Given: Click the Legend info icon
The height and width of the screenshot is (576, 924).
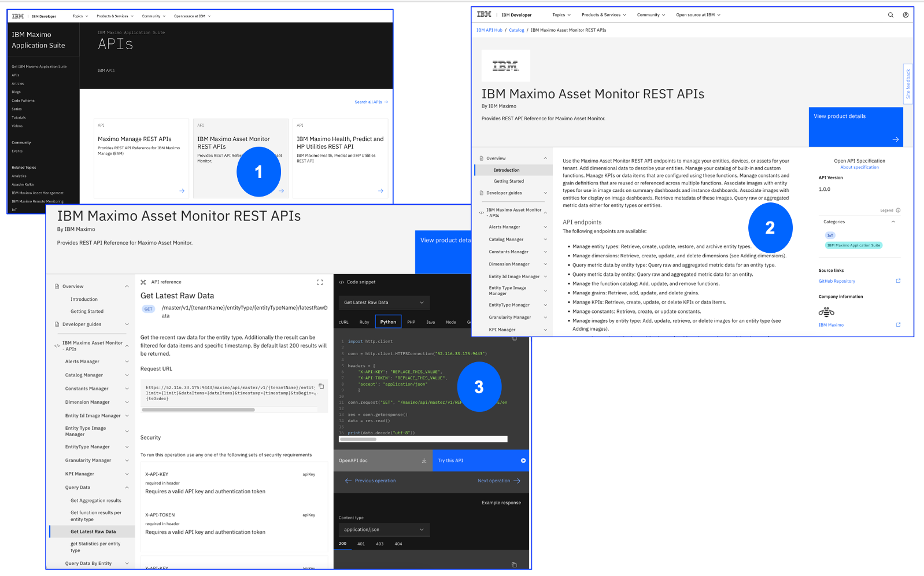Looking at the screenshot, I should [898, 211].
